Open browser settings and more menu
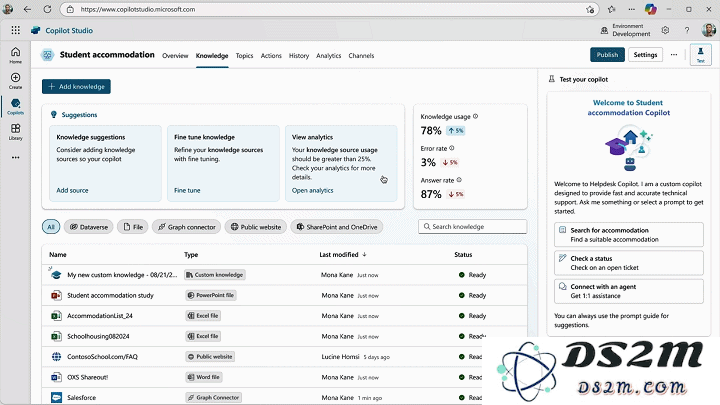The image size is (720, 405). click(632, 9)
